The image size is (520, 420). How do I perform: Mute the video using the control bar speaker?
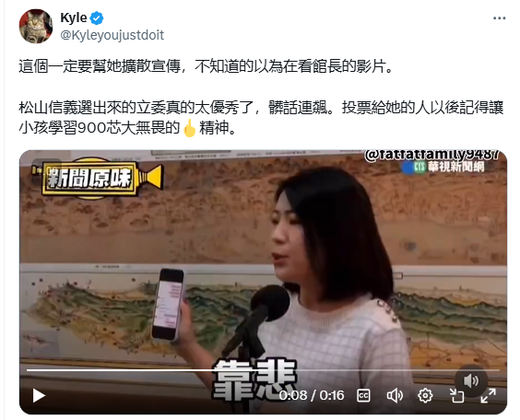395,395
